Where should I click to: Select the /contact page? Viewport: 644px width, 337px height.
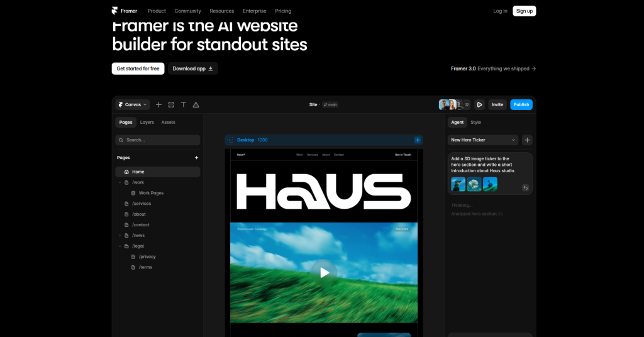pyautogui.click(x=141, y=225)
